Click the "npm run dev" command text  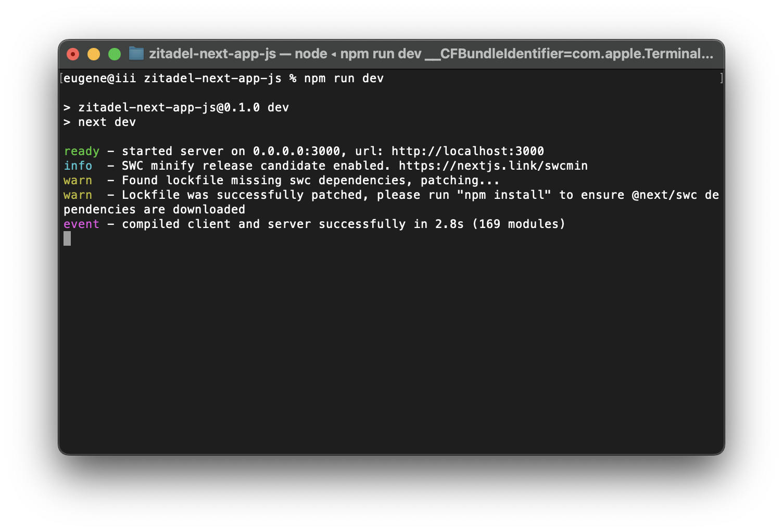344,79
